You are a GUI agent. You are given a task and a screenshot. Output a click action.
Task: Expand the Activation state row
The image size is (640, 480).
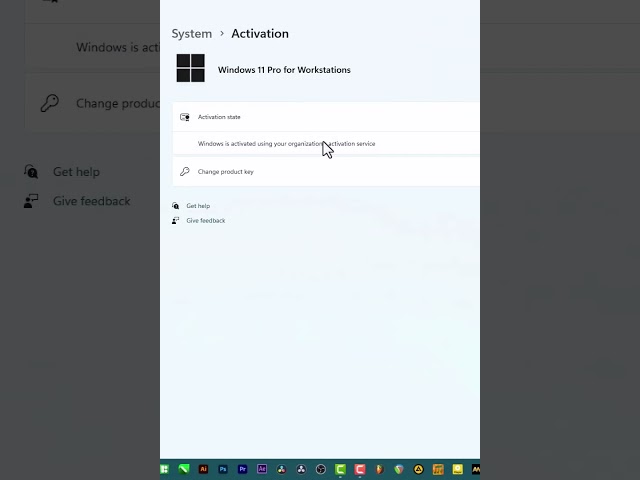tap(326, 117)
